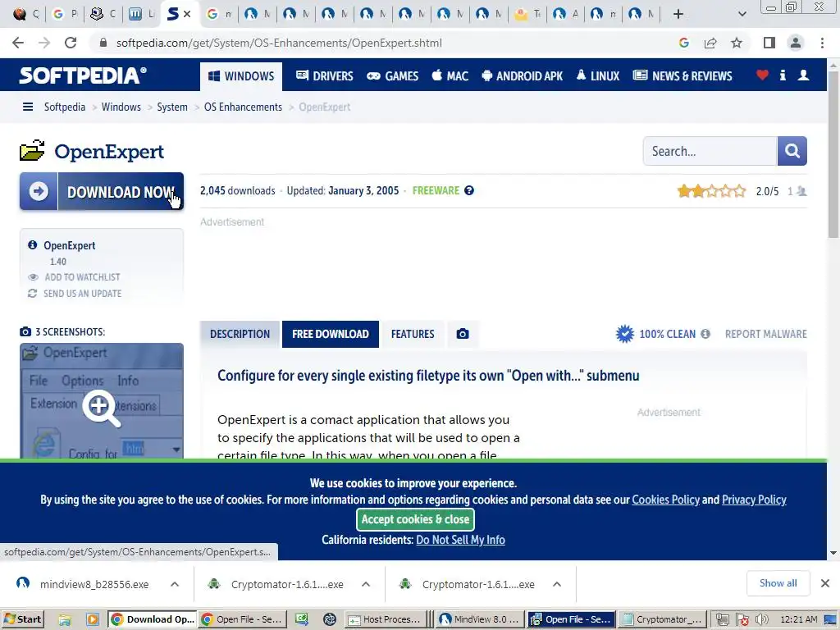This screenshot has width=840, height=630.
Task: Click SEND US AN UPDATE
Action: coord(75,294)
